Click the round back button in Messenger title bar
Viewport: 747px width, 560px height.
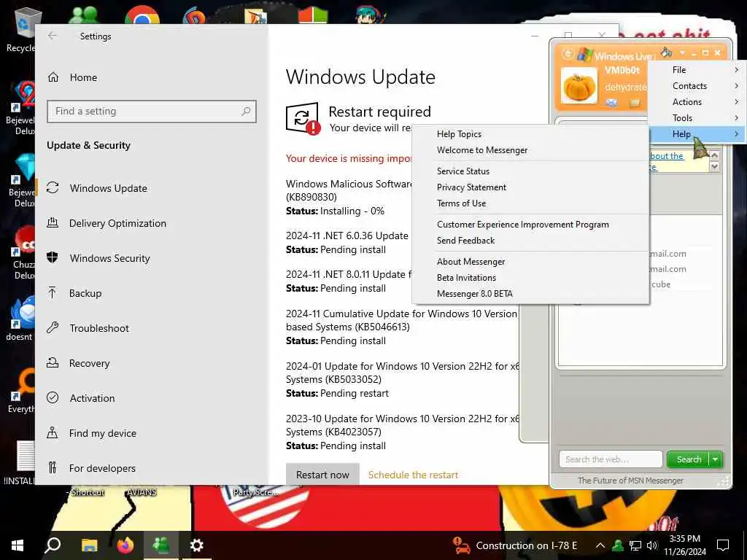(x=568, y=54)
